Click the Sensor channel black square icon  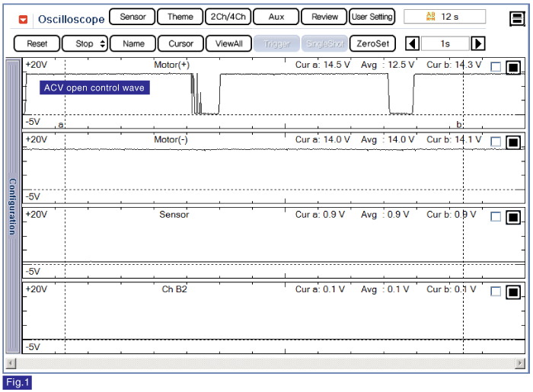(513, 217)
